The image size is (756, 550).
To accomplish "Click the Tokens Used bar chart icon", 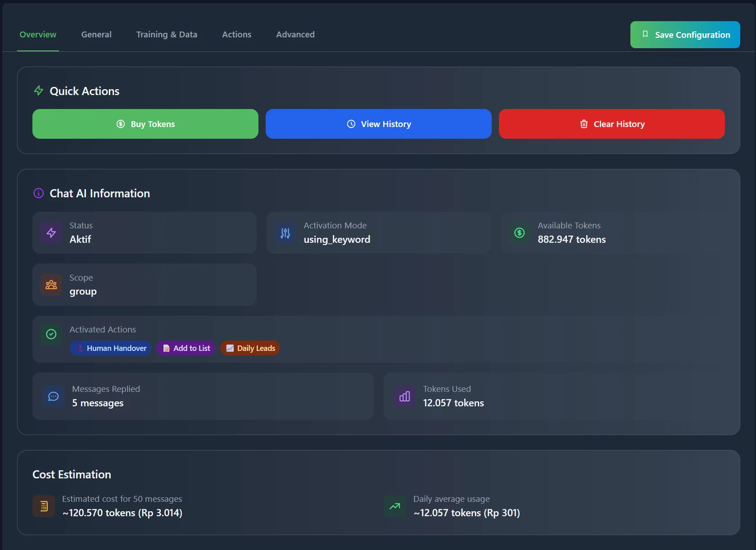I will pyautogui.click(x=405, y=396).
